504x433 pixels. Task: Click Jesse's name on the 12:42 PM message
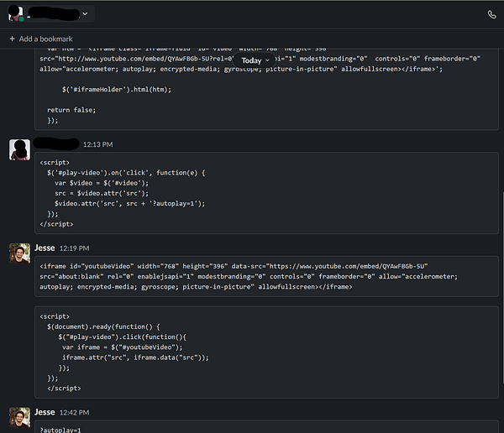pos(45,412)
